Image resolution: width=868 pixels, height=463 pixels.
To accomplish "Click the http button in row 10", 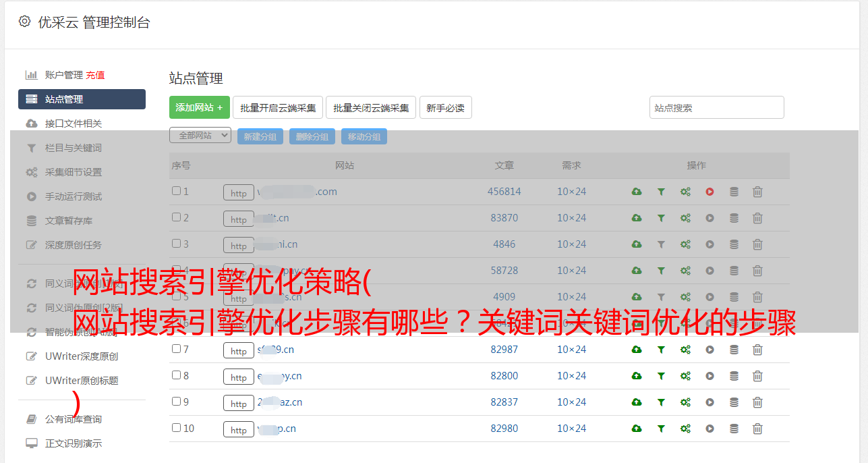I will (x=239, y=429).
